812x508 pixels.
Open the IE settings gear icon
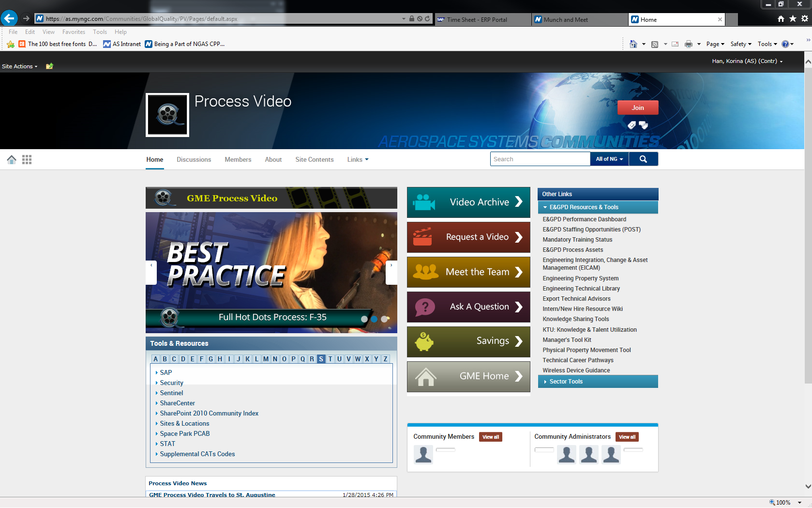(805, 19)
